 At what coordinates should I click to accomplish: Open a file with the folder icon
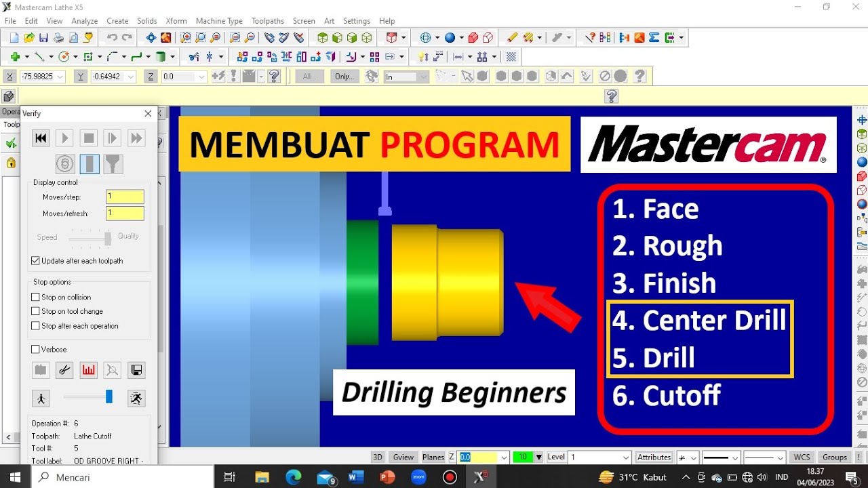click(29, 38)
